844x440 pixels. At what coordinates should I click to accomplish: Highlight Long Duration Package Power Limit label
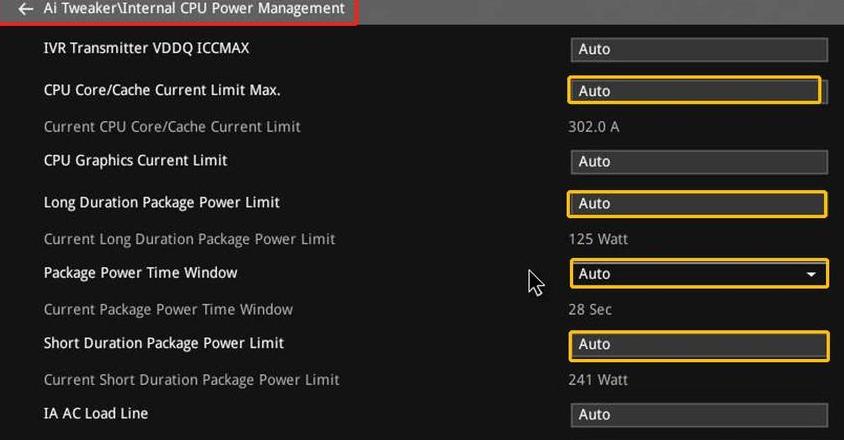coord(161,202)
